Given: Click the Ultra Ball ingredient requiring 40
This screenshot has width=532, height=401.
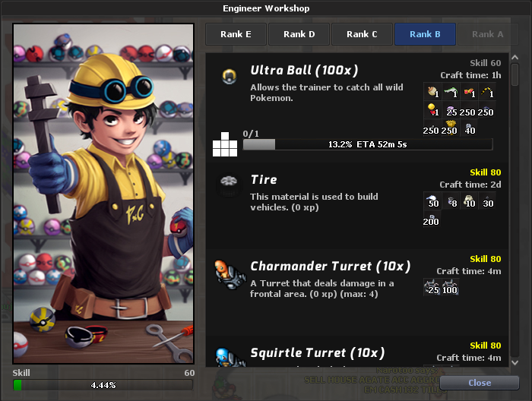Looking at the screenshot, I should [x=469, y=128].
